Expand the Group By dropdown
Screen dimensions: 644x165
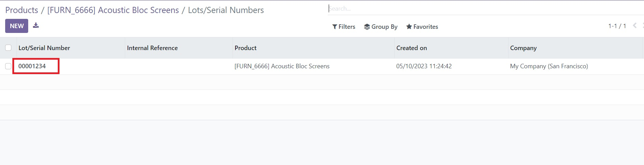(381, 27)
